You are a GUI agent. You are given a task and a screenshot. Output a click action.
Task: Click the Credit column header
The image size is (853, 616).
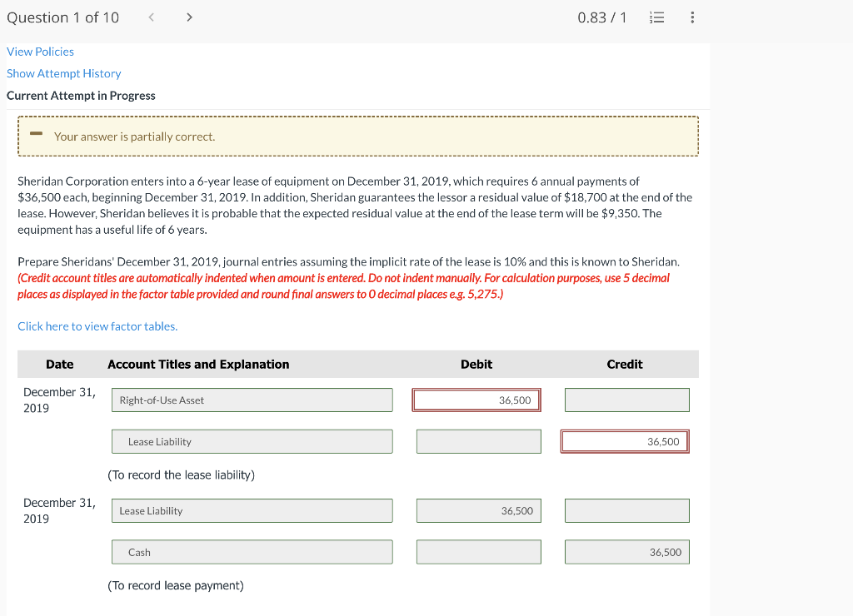(x=625, y=365)
